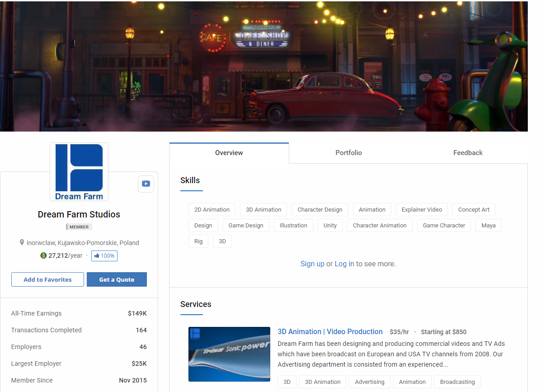Click the Rig skill tag

(198, 241)
